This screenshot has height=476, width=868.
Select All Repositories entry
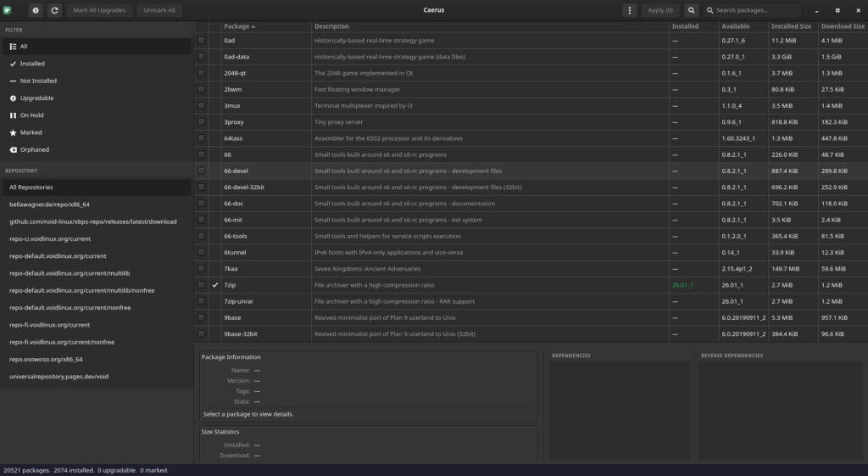tap(97, 188)
